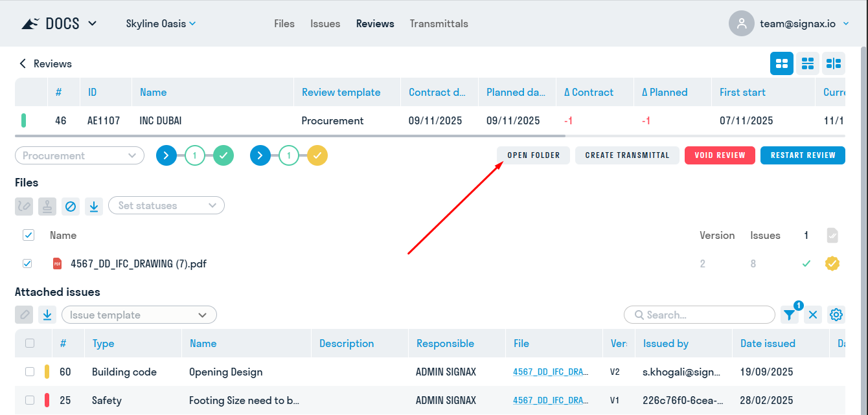Viewport: 868px width, 415px height.
Task: Check the box for issue 25
Action: tap(30, 400)
